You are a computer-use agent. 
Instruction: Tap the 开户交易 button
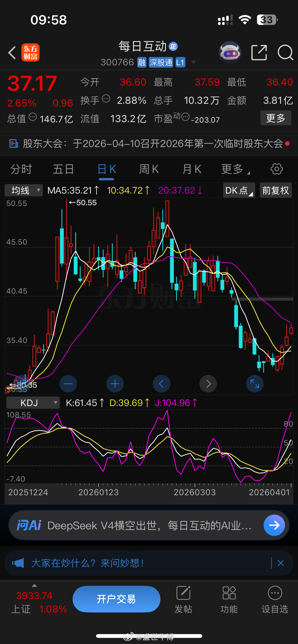pos(116,599)
